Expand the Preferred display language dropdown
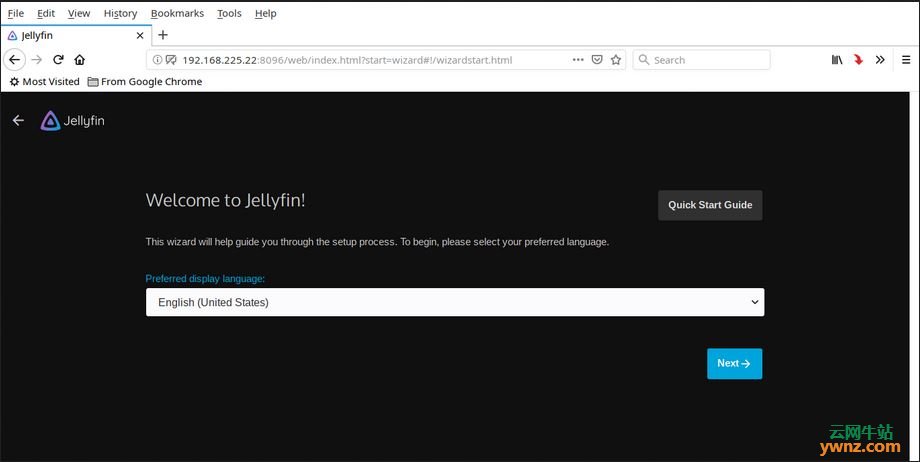This screenshot has width=920, height=462. coord(455,302)
